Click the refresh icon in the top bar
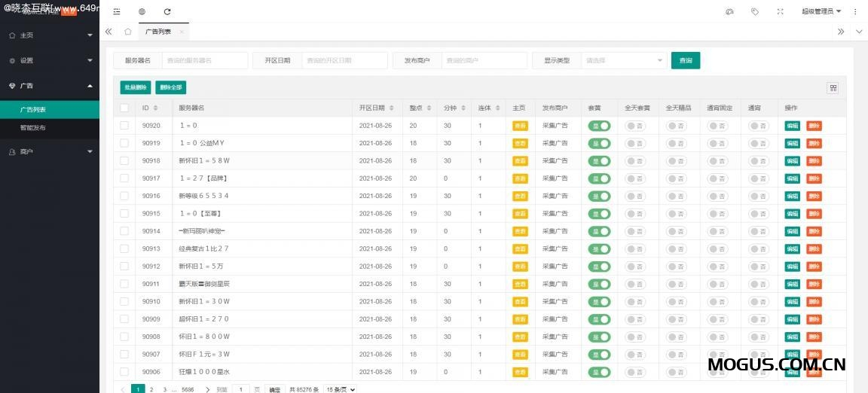This screenshot has width=868, height=393. pyautogui.click(x=167, y=11)
